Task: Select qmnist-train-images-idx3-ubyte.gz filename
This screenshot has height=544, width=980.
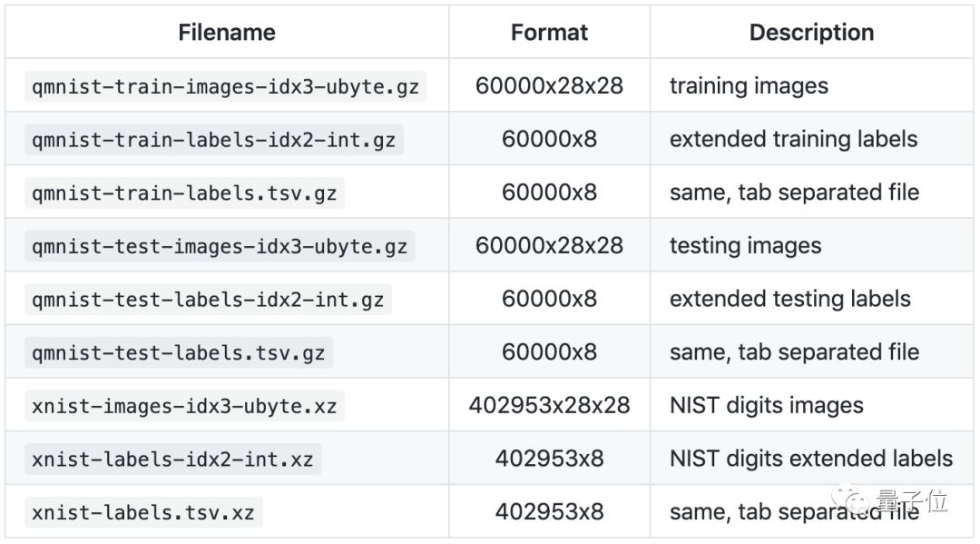Action: point(225,86)
